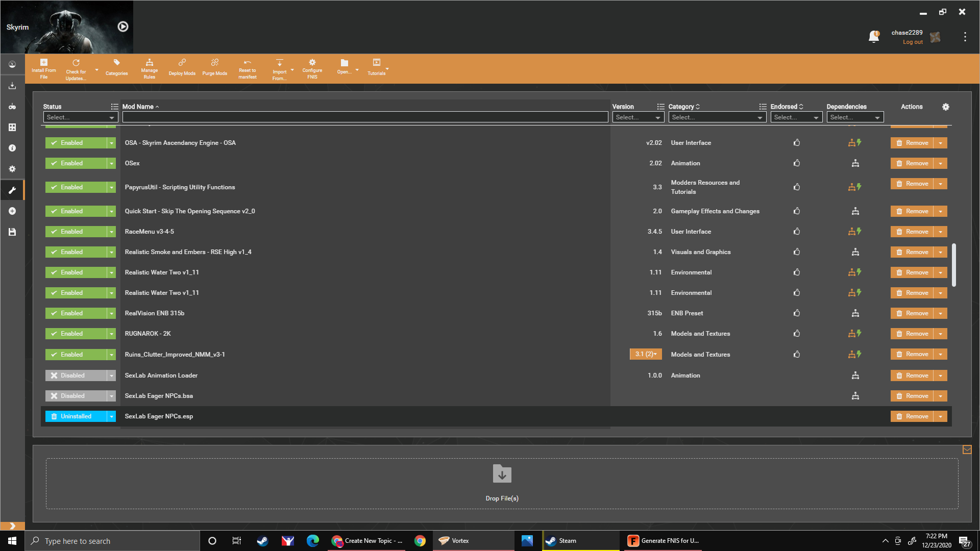The width and height of the screenshot is (980, 551).
Task: Click Install From File toolbar button
Action: (44, 69)
